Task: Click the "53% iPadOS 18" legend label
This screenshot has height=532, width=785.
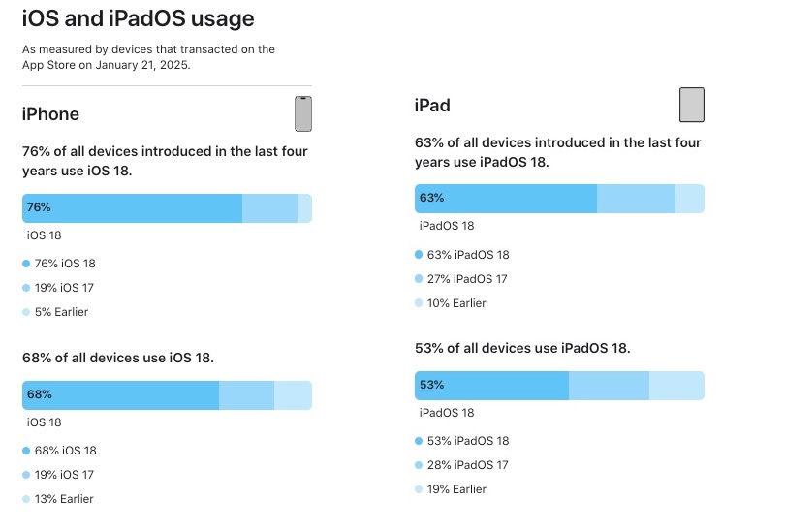Action: [467, 441]
